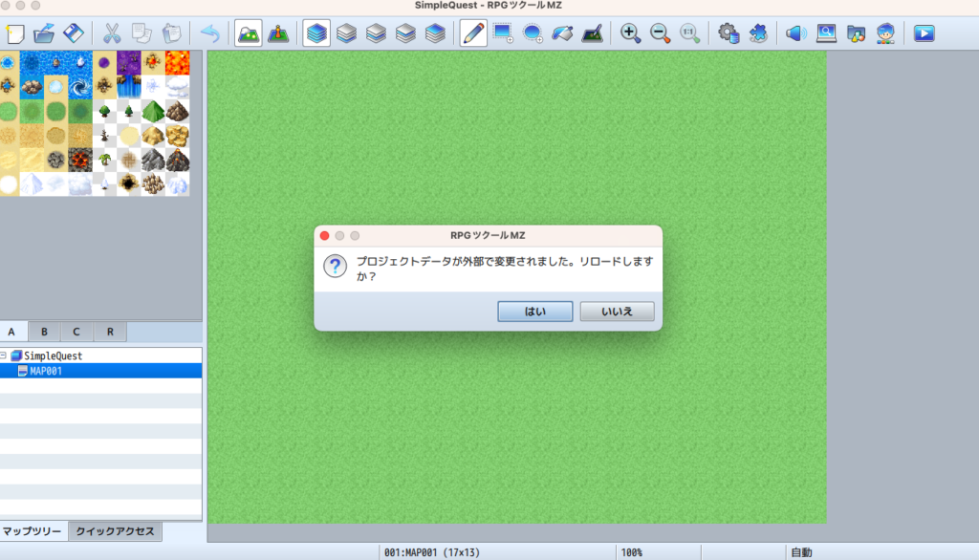This screenshot has height=560, width=979.
Task: Switch to tileset tab B
Action: [x=44, y=332]
